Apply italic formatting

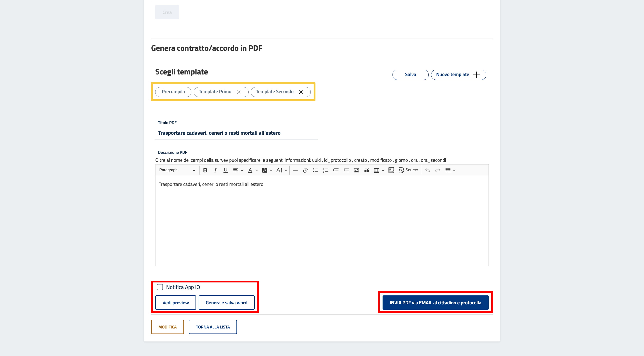[215, 170]
